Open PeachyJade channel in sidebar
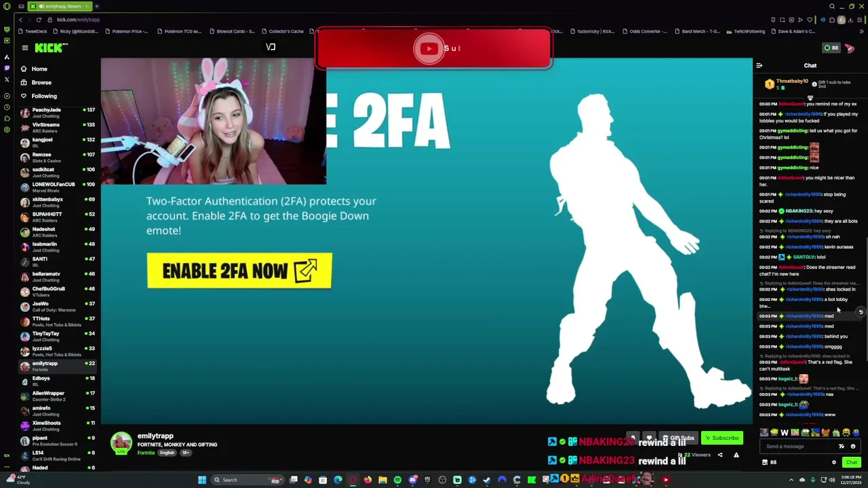Image resolution: width=868 pixels, height=488 pixels. 58,113
